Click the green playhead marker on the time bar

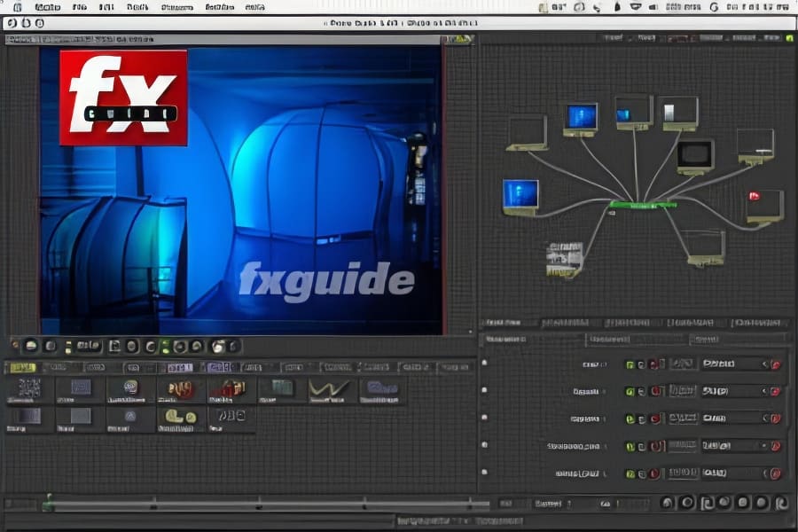(49, 502)
